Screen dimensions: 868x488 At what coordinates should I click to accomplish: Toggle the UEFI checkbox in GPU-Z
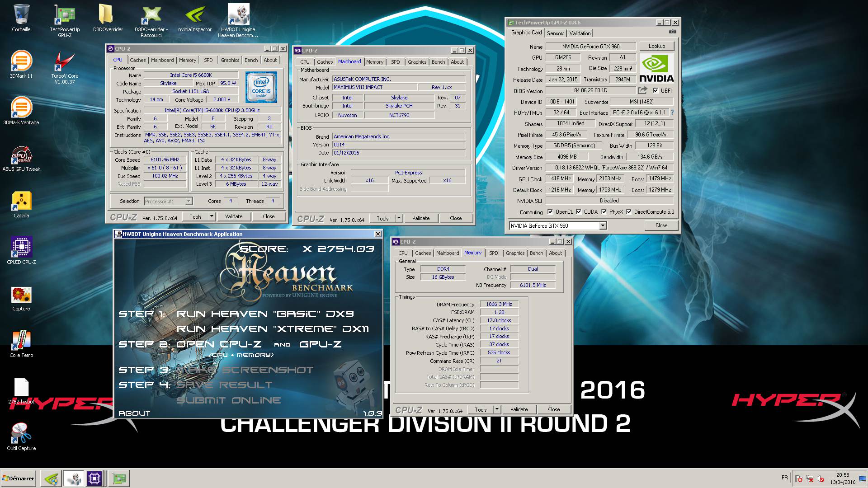coord(656,90)
